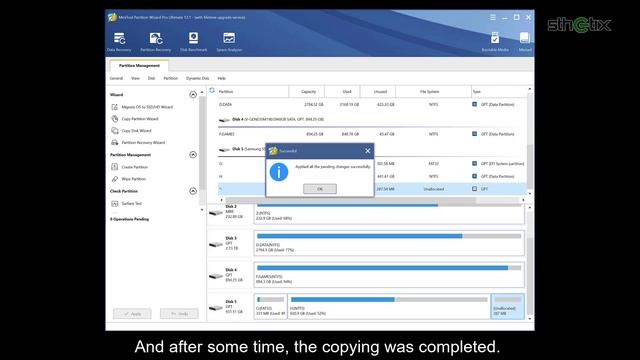Select the Disk 4 drive icon in the disk map

[216, 276]
